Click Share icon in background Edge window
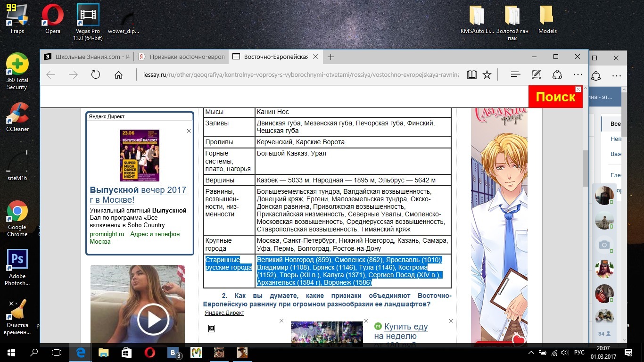This screenshot has height=362, width=644. [596, 76]
